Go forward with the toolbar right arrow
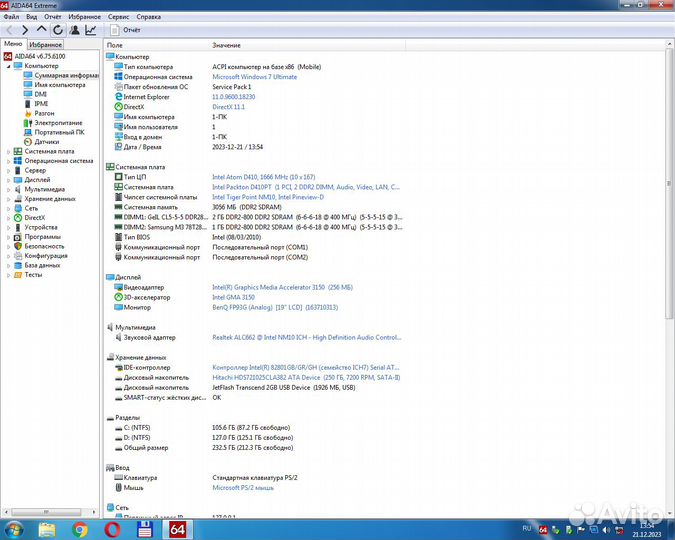This screenshot has width=675, height=540. point(25,30)
